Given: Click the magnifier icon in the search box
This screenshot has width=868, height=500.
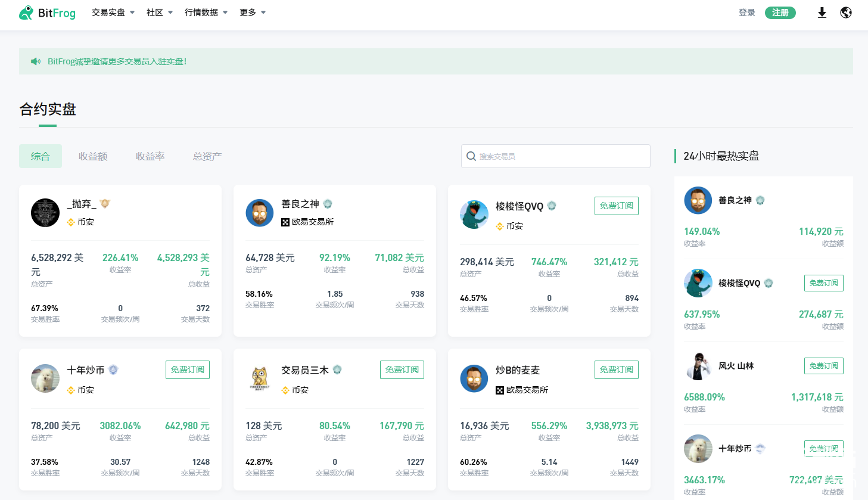Looking at the screenshot, I should [471, 156].
